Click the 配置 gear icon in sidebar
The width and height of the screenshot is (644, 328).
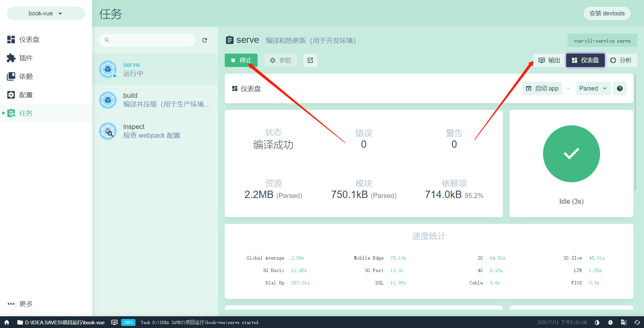pyautogui.click(x=11, y=95)
